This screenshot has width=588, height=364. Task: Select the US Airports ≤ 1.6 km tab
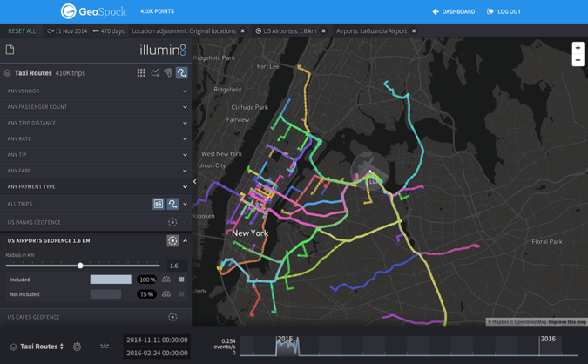pos(286,31)
